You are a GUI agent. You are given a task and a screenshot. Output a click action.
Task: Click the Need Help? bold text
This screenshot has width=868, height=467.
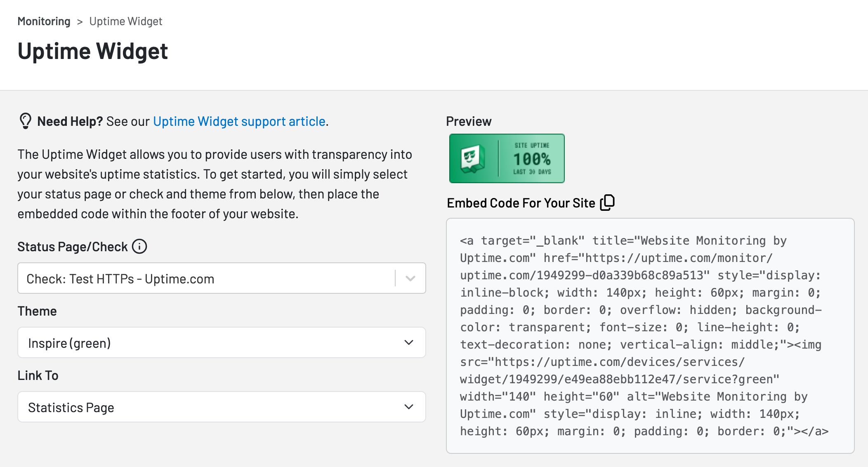70,121
